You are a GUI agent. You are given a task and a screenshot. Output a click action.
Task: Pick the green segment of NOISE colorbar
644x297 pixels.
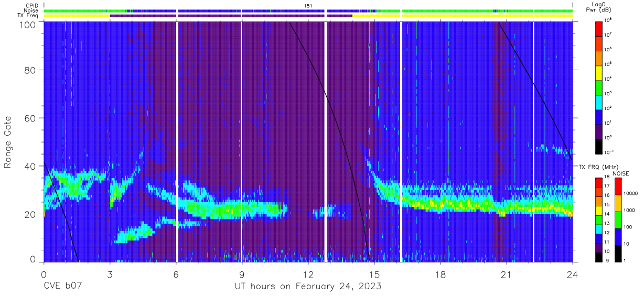click(x=619, y=219)
